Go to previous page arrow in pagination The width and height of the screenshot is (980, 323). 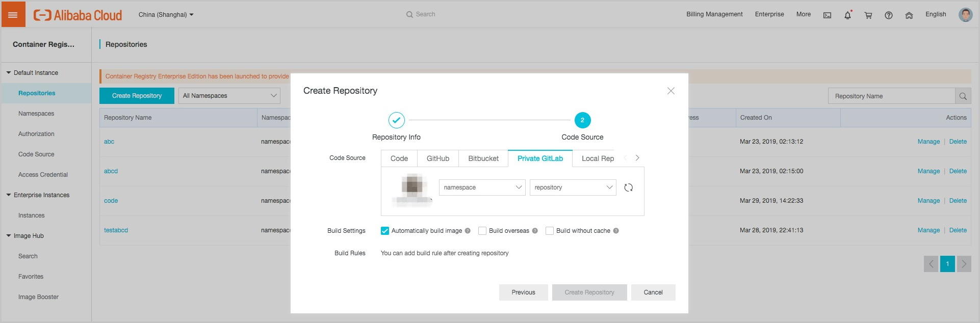931,264
